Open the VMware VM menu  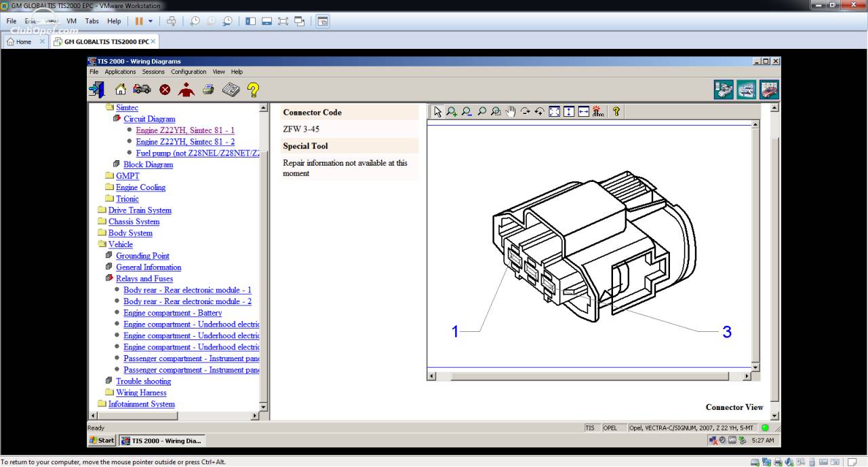(x=71, y=21)
